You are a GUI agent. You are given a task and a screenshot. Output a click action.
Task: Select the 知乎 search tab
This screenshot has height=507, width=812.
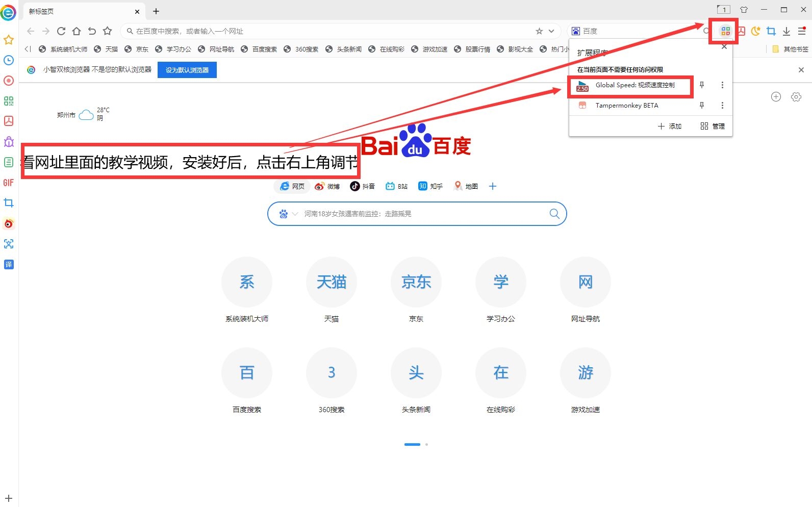coord(430,186)
